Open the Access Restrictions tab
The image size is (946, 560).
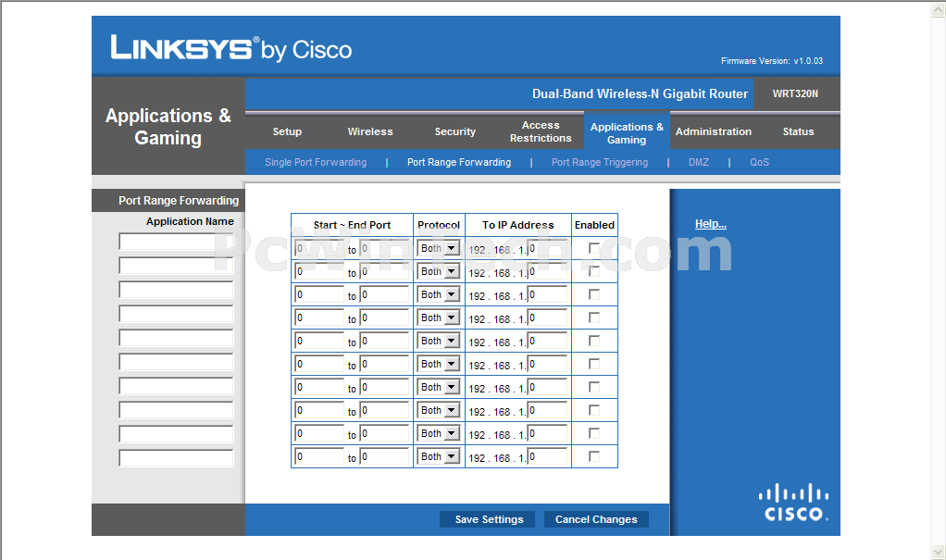(x=541, y=131)
